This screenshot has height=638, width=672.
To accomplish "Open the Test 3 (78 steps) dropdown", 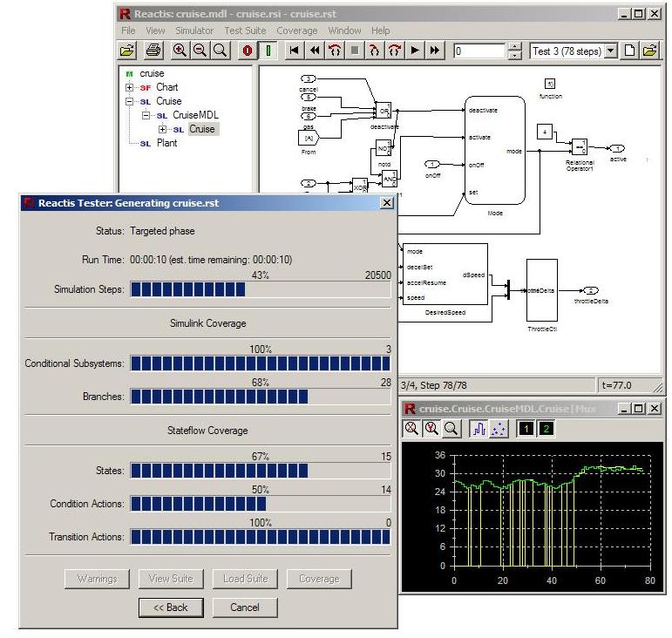I will (610, 51).
